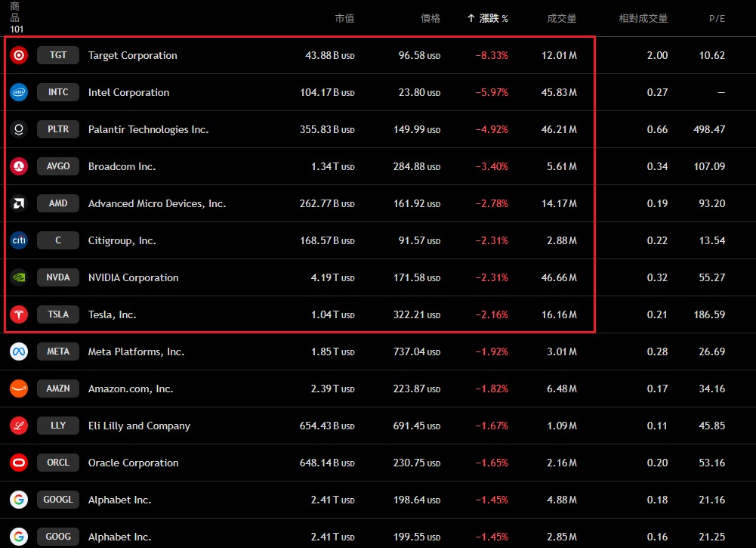Click the Target Corporation logo icon
The image size is (756, 548).
[19, 55]
